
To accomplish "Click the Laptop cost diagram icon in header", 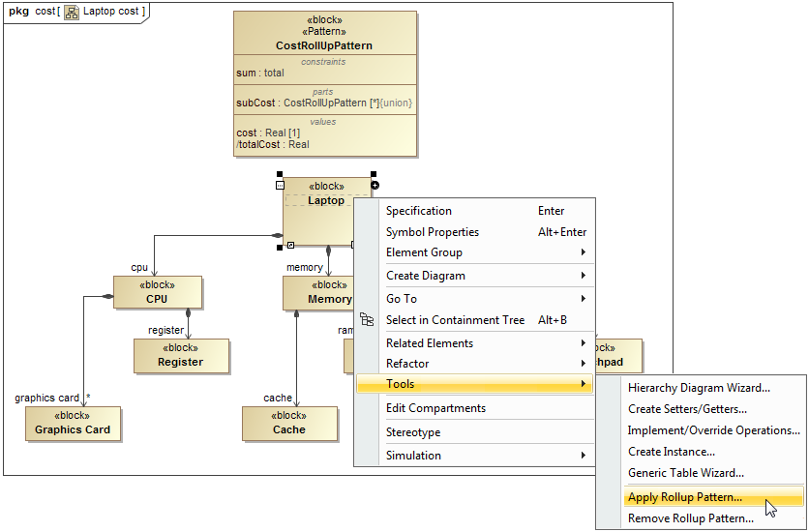I will coord(72,12).
